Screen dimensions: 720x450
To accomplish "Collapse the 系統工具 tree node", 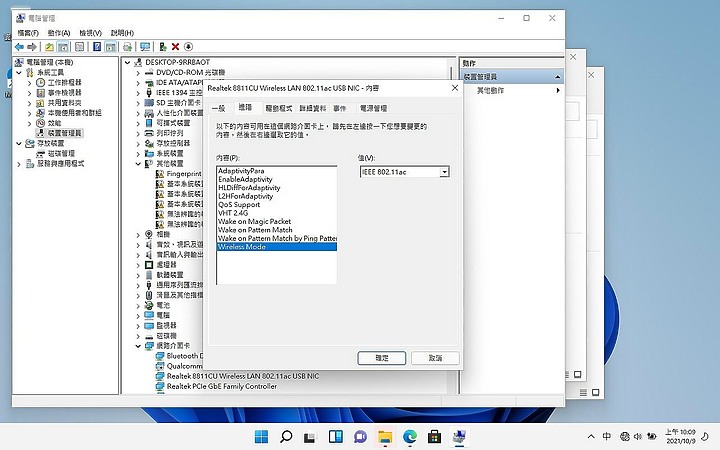I will pyautogui.click(x=19, y=73).
